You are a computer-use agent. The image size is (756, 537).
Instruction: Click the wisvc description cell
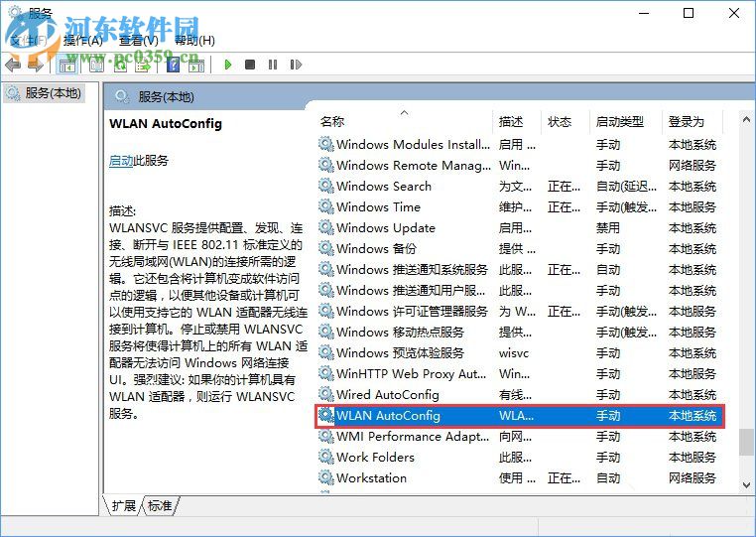click(514, 353)
